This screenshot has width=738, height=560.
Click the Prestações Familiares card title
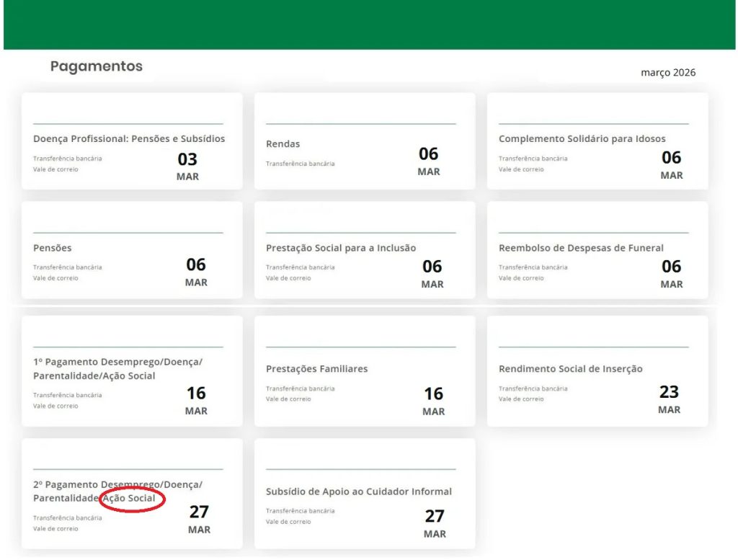[316, 369]
